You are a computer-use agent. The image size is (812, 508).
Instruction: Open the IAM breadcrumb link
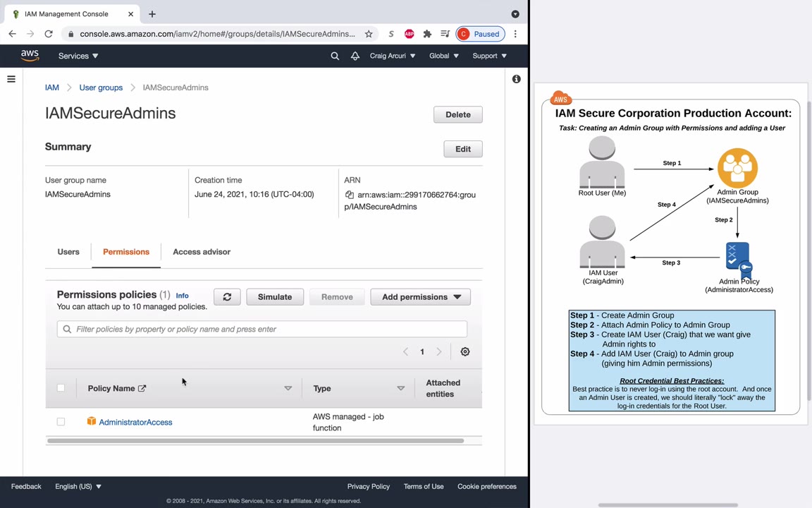click(x=51, y=87)
